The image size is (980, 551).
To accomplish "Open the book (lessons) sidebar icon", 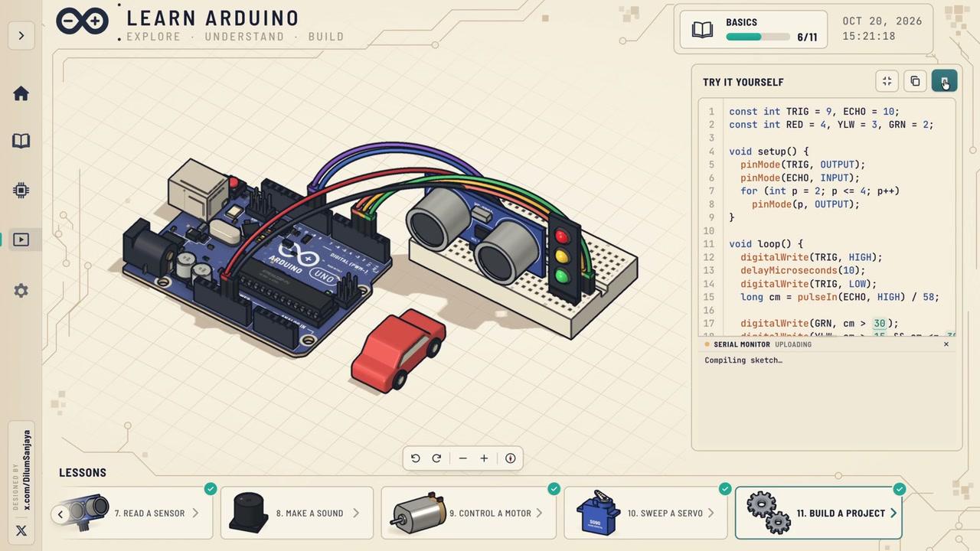I will pos(21,141).
